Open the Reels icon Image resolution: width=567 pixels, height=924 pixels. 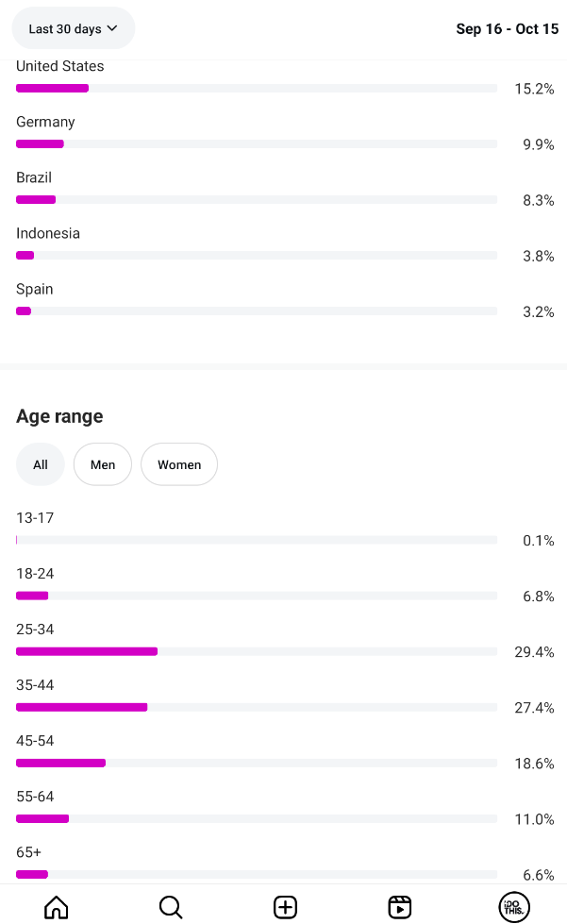pyautogui.click(x=400, y=907)
